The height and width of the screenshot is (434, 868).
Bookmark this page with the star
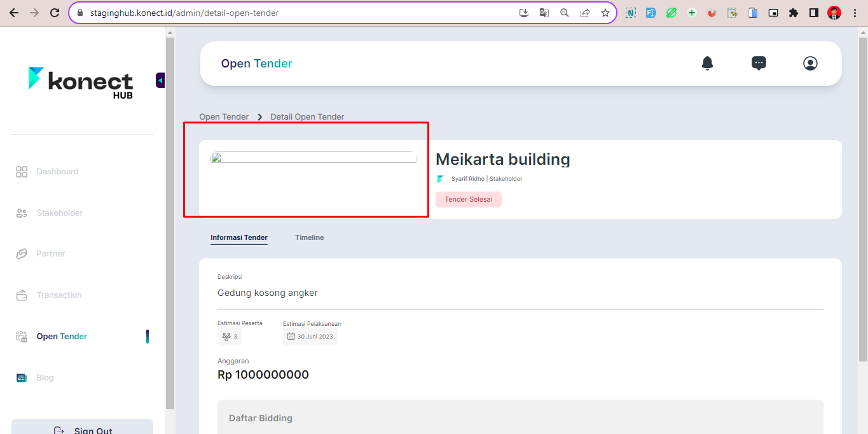[605, 13]
